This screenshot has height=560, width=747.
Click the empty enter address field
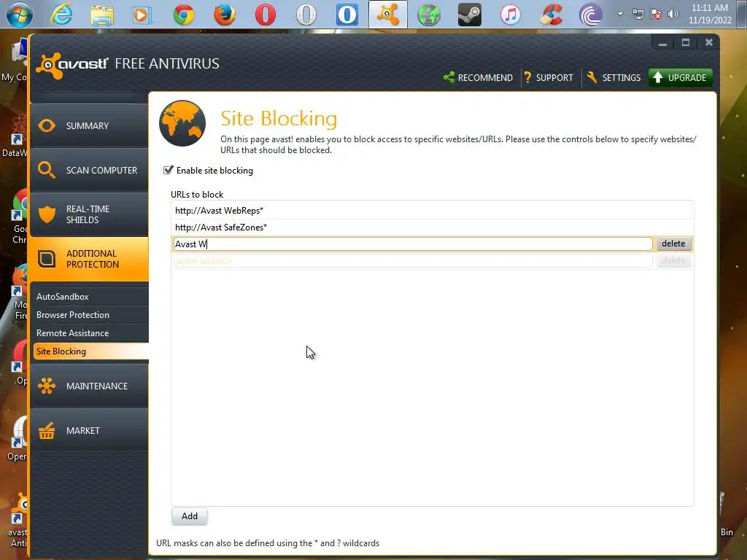(x=413, y=260)
